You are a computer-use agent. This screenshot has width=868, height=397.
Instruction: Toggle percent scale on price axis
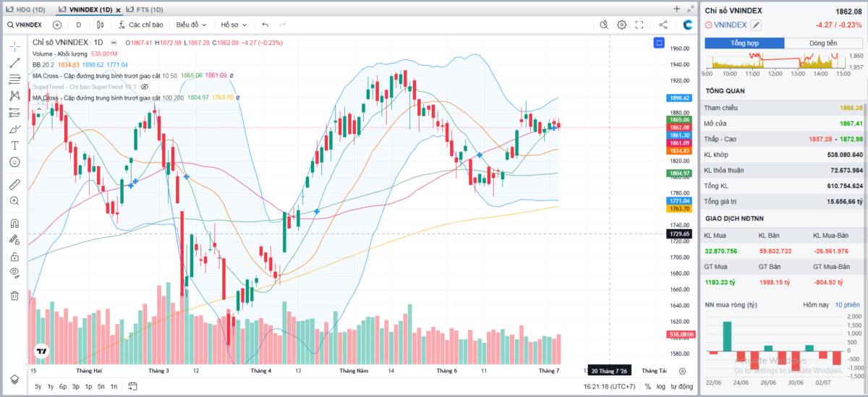tap(648, 386)
